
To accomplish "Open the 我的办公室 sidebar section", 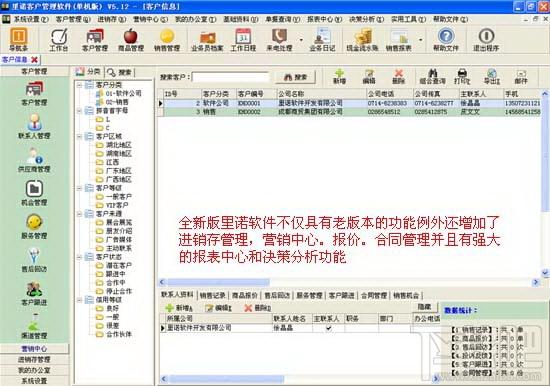I will click(x=34, y=370).
